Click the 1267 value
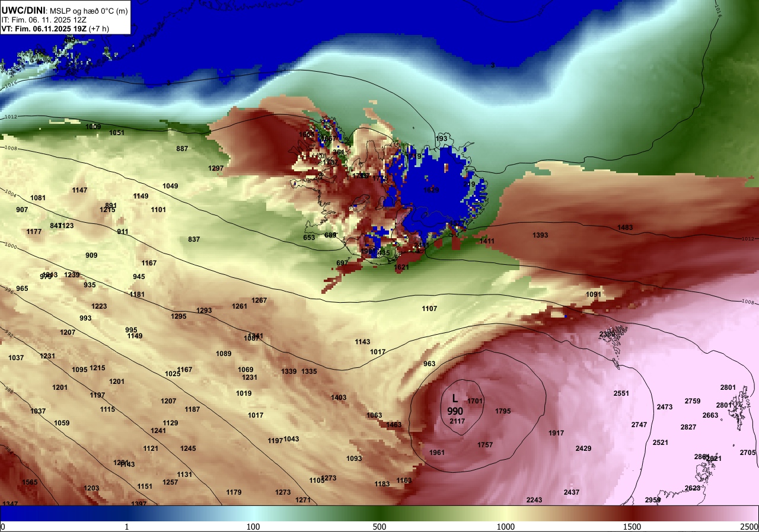759x532 pixels. click(x=259, y=300)
